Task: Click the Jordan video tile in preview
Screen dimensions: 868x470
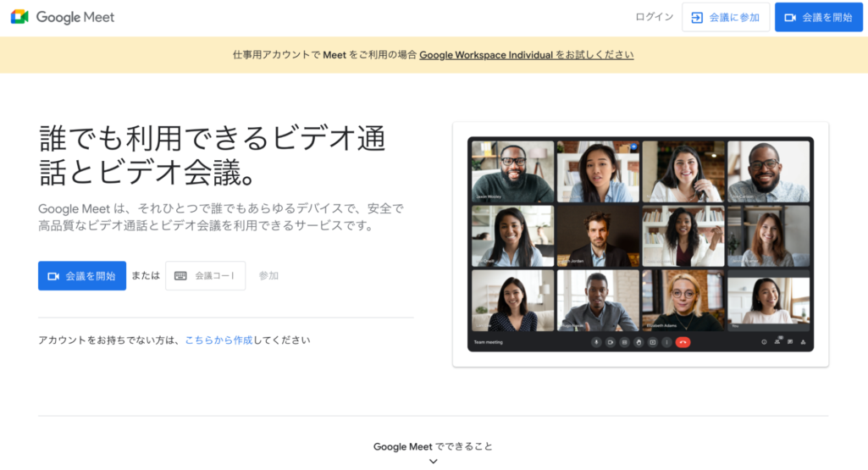Action: coord(598,236)
